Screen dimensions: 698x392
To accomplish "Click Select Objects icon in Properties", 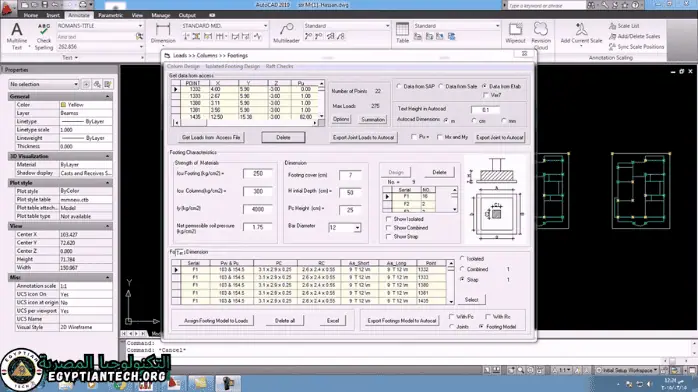I will (97, 84).
